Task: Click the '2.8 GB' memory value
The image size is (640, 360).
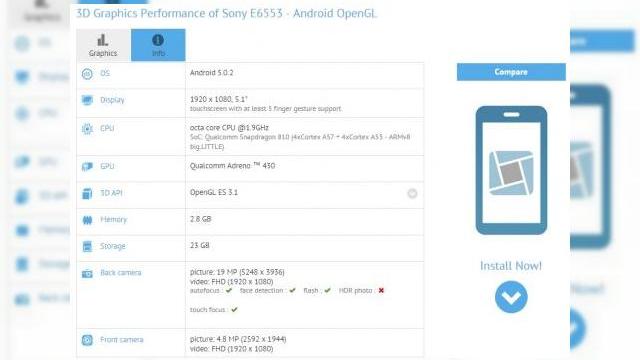Action: click(x=200, y=219)
